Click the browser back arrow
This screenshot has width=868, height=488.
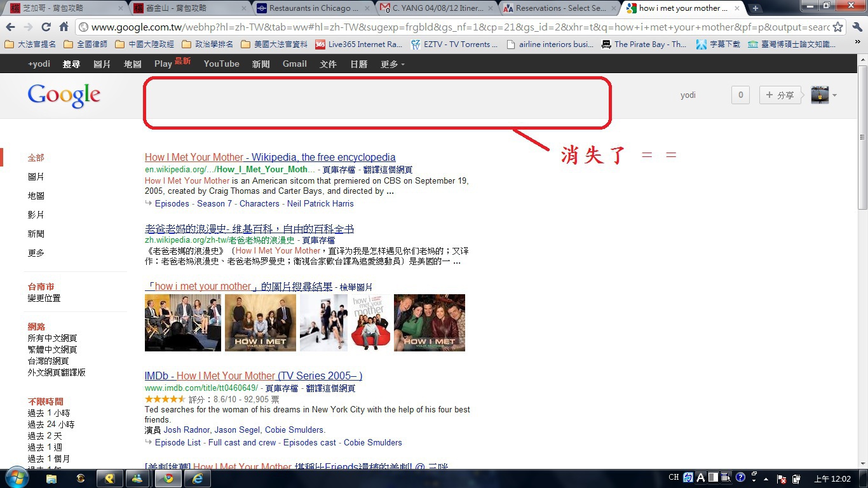click(x=10, y=27)
